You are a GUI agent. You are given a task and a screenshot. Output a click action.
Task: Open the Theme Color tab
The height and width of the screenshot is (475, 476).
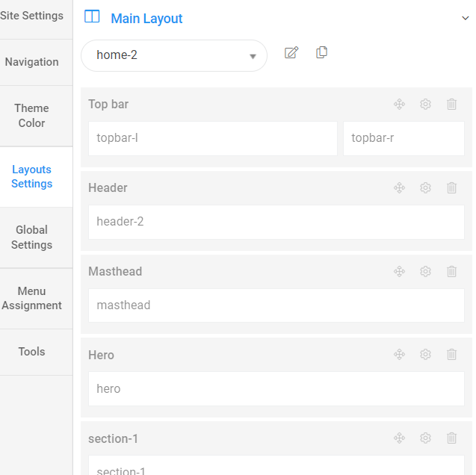[32, 116]
